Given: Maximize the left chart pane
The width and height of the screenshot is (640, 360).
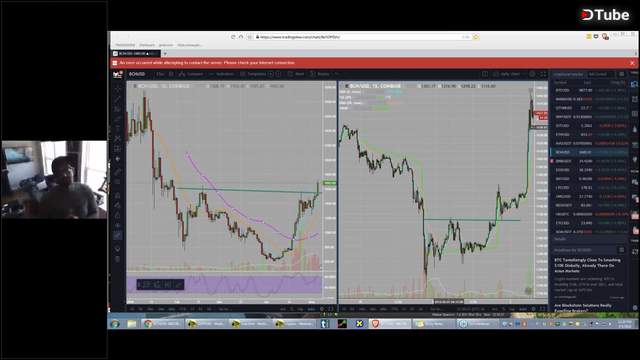Looking at the screenshot, I should point(331,309).
